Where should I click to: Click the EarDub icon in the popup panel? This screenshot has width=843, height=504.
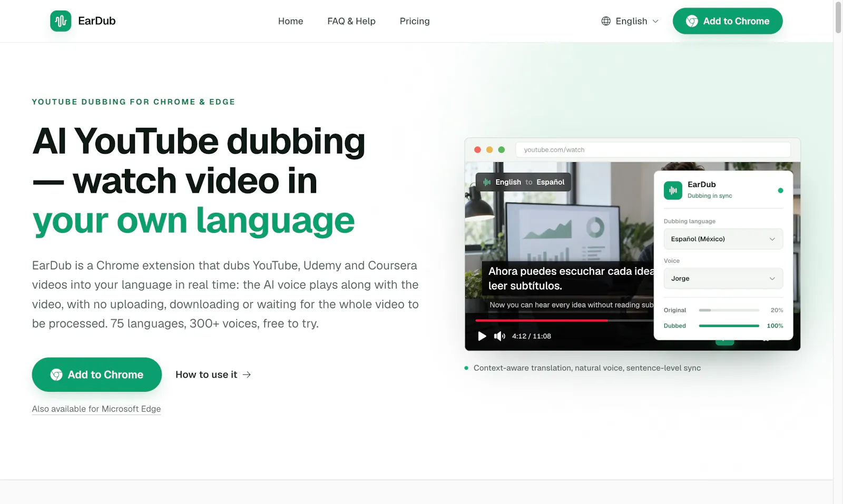[x=673, y=190]
